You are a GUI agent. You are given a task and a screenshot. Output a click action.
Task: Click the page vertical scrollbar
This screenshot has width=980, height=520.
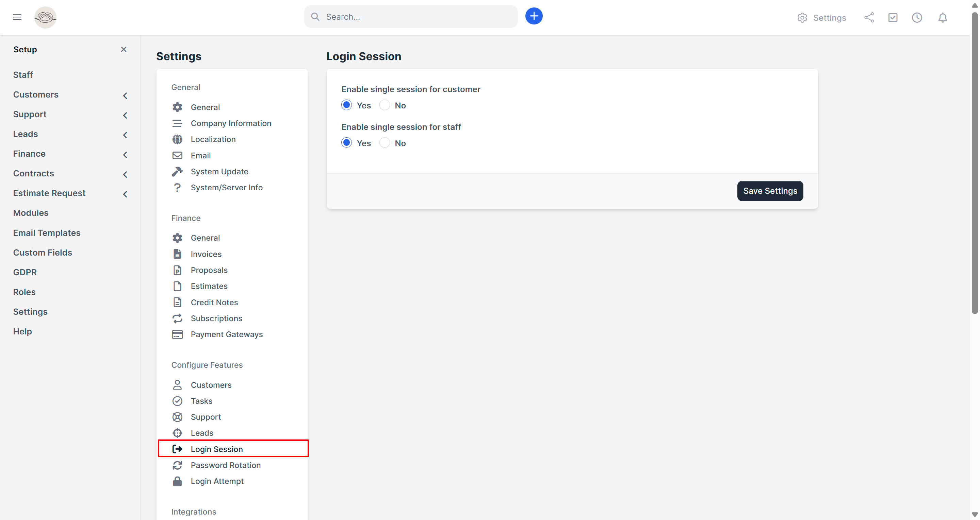(974, 163)
